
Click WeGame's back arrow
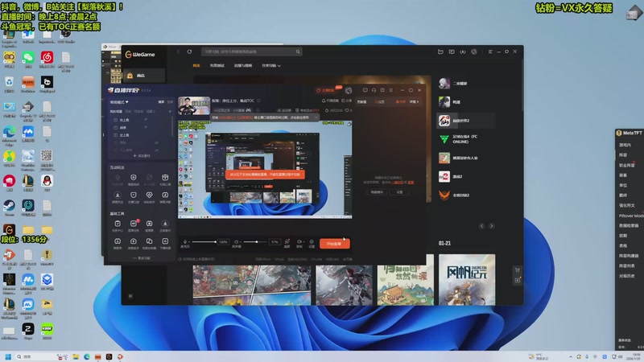tap(178, 51)
